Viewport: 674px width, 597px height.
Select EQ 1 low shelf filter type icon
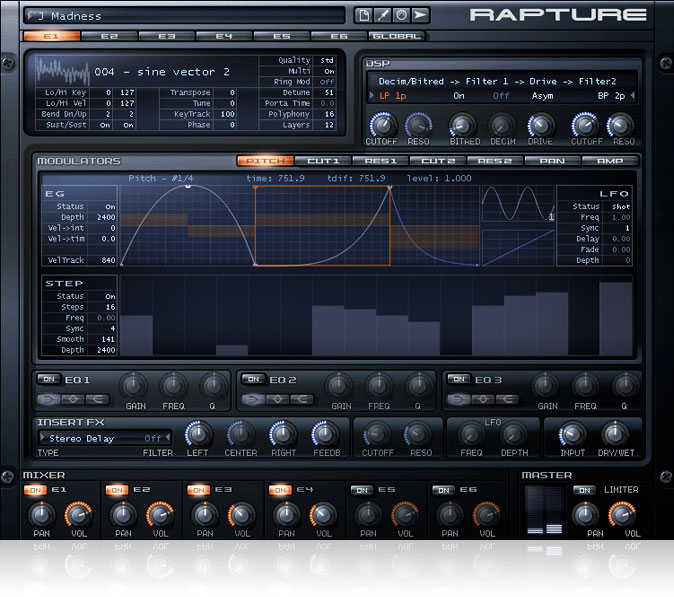[x=49, y=399]
